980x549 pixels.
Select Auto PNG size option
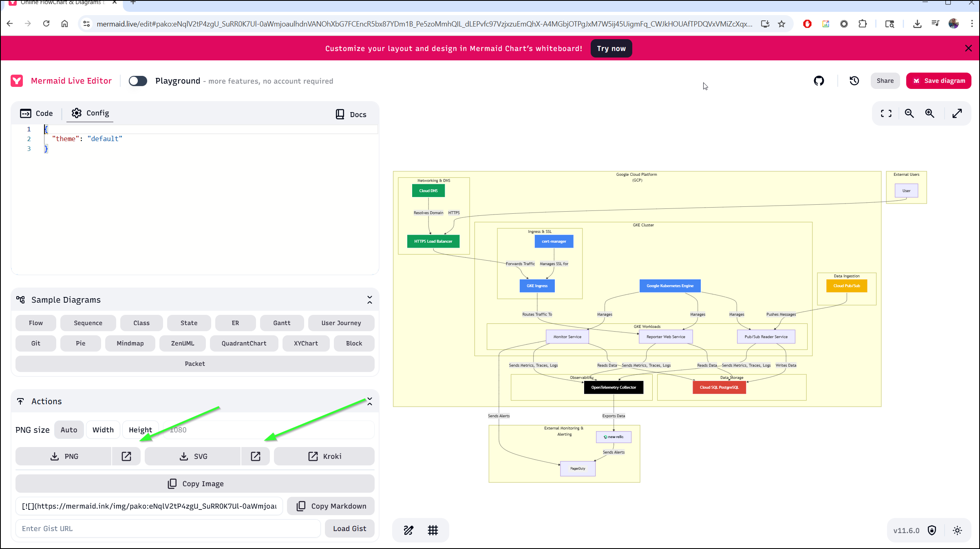tap(69, 429)
